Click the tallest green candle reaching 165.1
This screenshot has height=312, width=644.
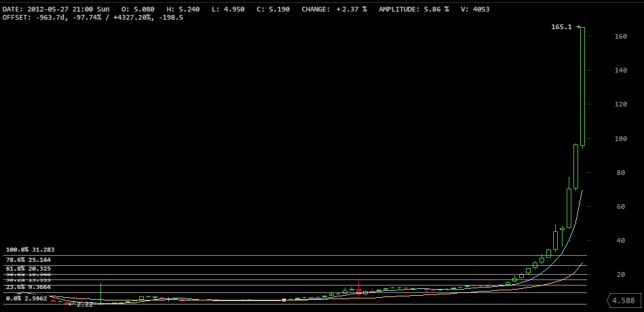point(582,87)
